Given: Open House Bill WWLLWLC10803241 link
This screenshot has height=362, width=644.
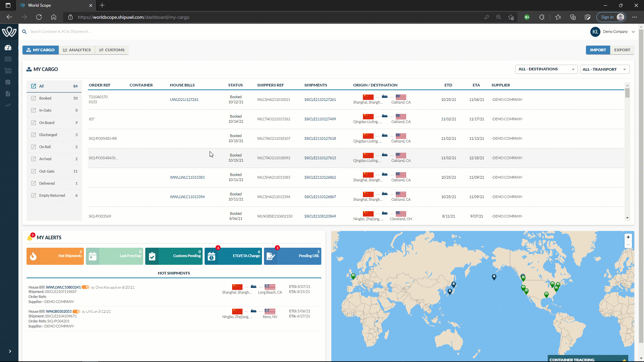Looking at the screenshot, I should coord(63,287).
